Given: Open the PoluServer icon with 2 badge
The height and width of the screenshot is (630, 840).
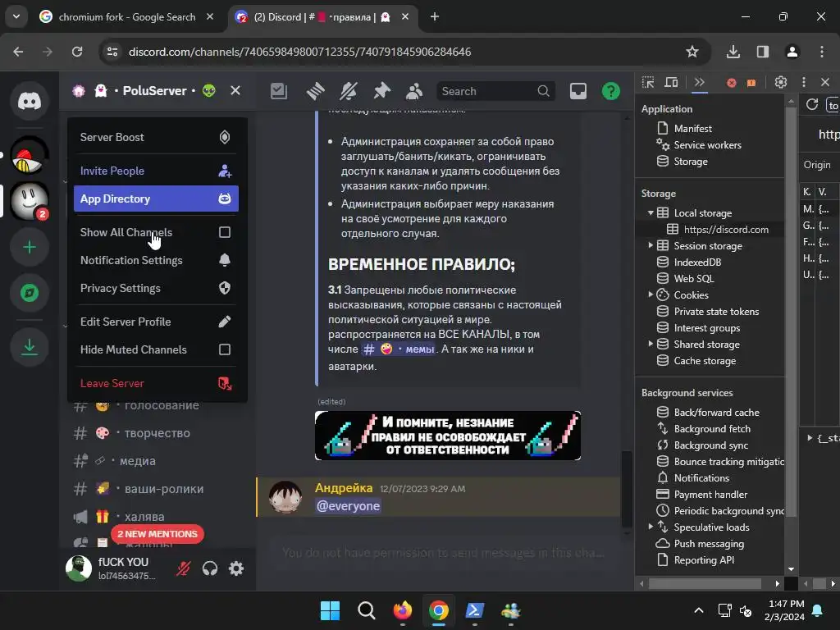Looking at the screenshot, I should click(30, 201).
